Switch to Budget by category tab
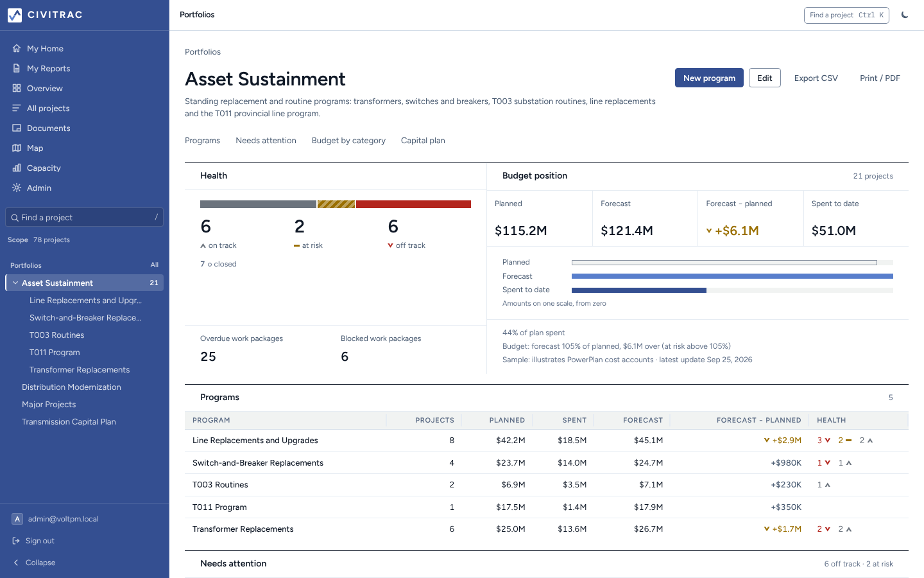 coord(348,140)
